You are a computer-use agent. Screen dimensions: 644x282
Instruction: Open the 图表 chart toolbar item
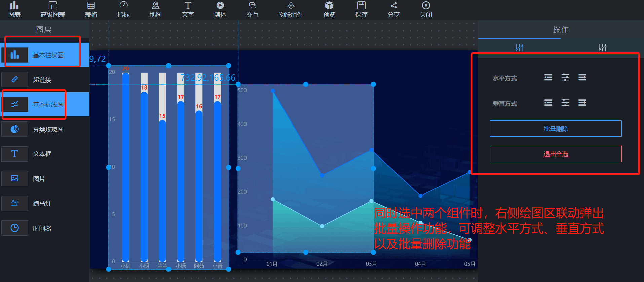coord(14,9)
